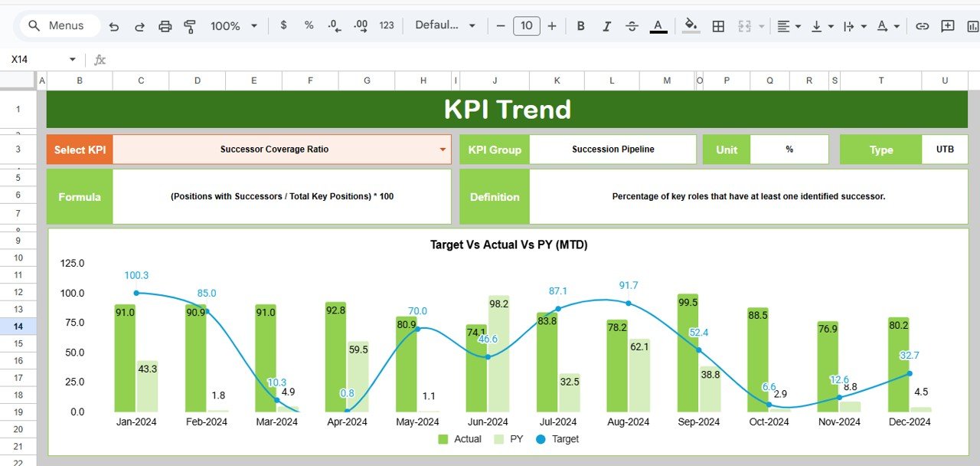Apply currency format with the dollar icon
The image size is (980, 466).
tap(283, 25)
